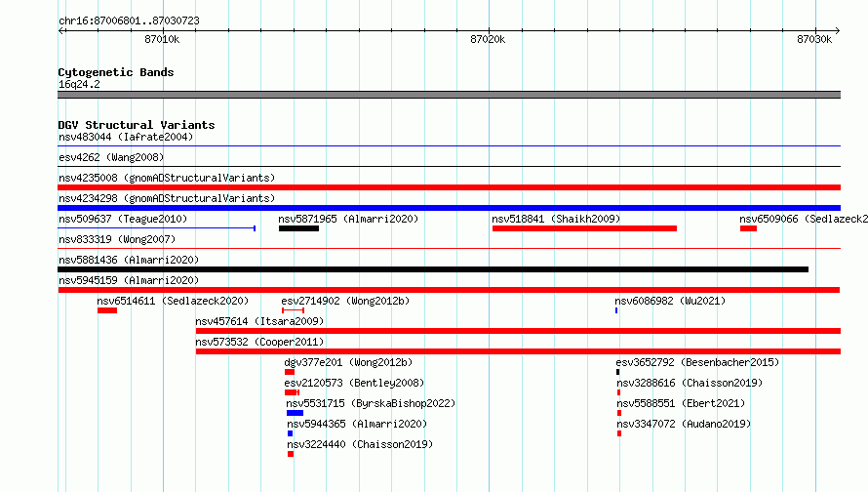Click the nsv3288616 (Chaisson2019) red marker
This screenshot has width=868, height=492.
(x=619, y=392)
